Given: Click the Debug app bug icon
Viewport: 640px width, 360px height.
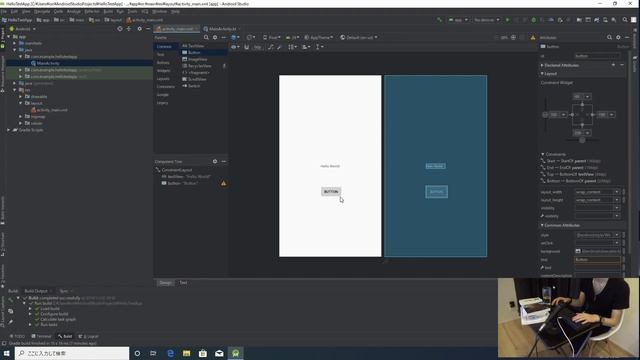Looking at the screenshot, I should tap(533, 20).
